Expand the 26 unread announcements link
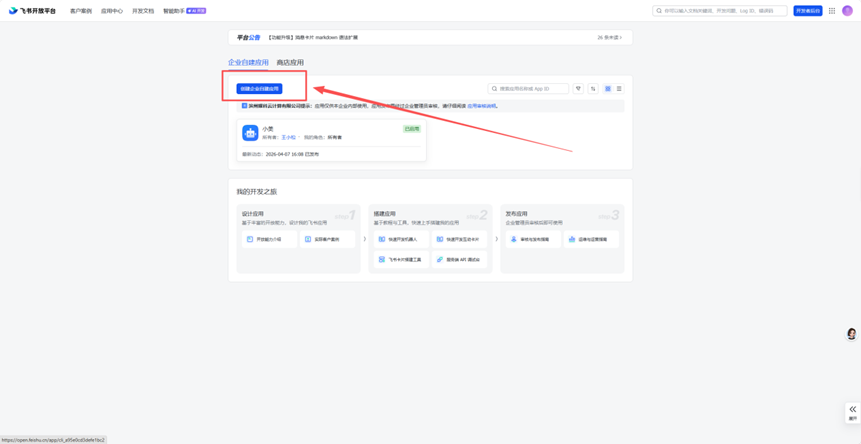Screen dimensions: 861x444 point(610,37)
